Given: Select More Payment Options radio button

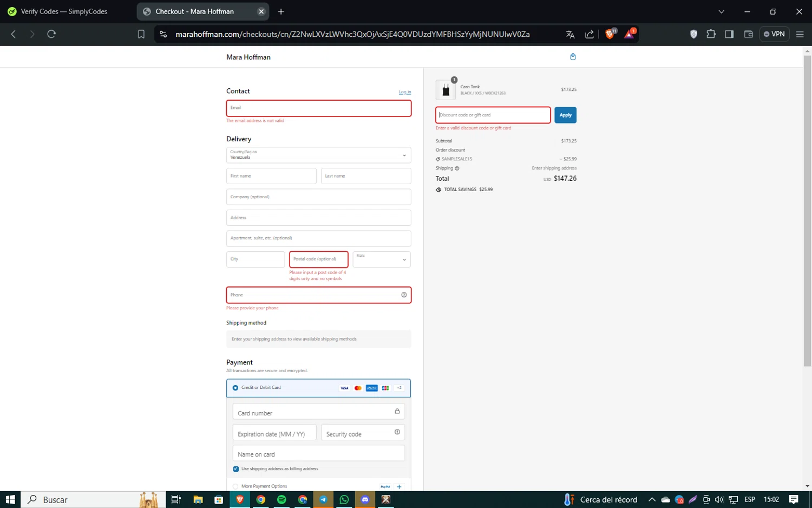Looking at the screenshot, I should [235, 486].
